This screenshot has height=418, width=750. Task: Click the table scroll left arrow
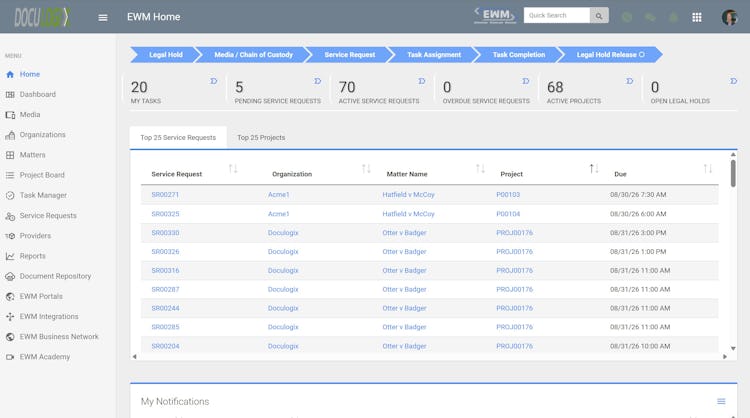(134, 357)
